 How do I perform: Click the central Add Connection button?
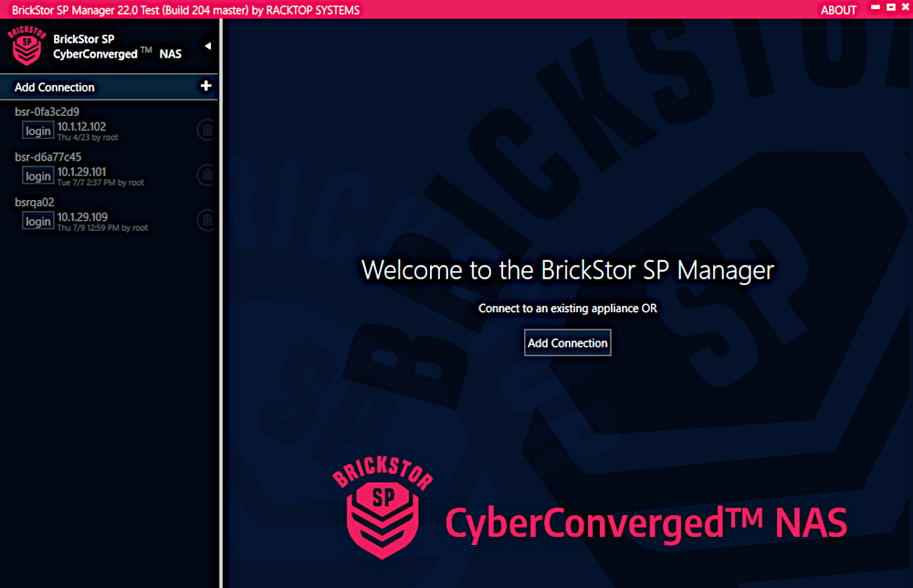[567, 342]
